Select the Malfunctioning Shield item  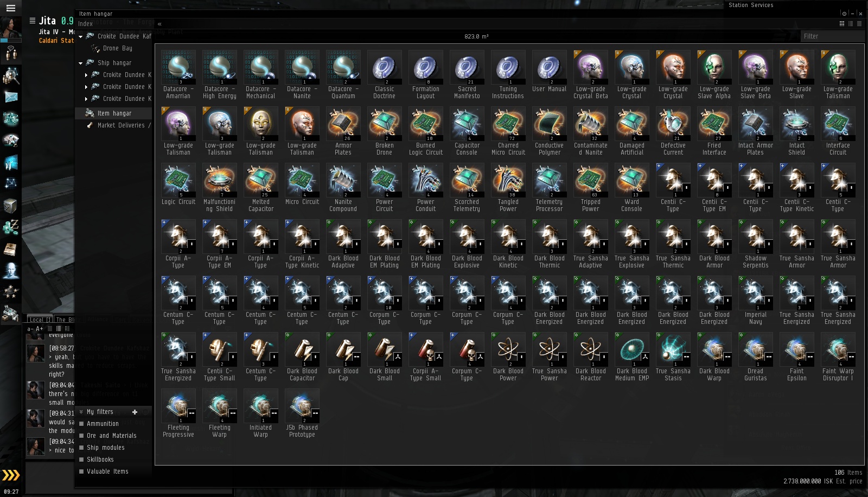click(220, 188)
